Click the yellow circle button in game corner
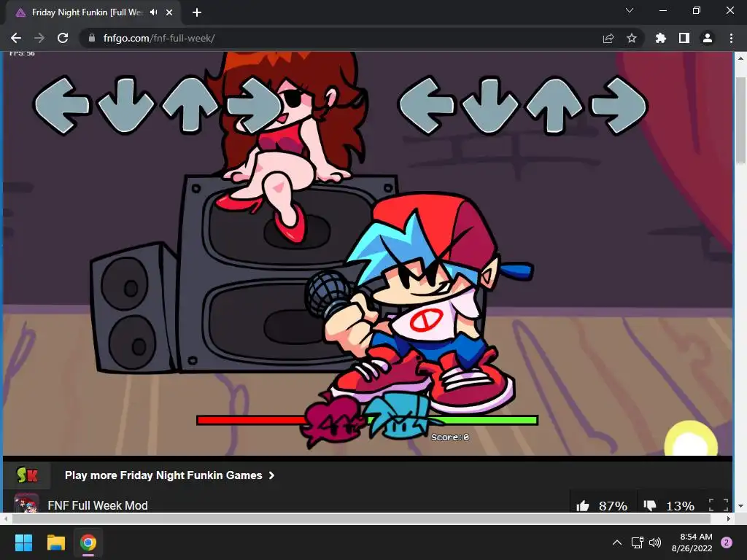Viewport: 747px width, 560px height. pos(692,439)
